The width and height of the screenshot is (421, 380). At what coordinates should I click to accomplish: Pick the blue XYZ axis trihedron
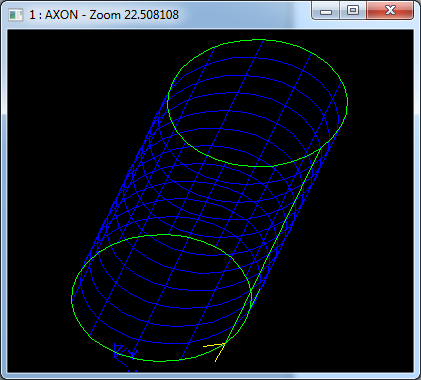pos(125,355)
